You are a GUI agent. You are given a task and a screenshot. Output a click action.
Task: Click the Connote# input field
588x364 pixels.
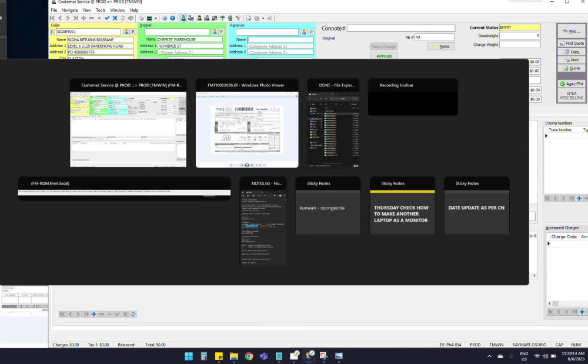coord(401,28)
